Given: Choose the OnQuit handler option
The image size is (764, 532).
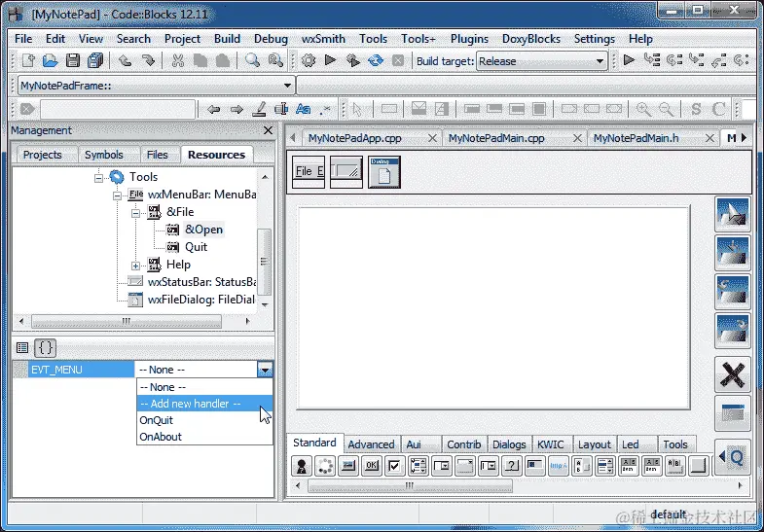Looking at the screenshot, I should pyautogui.click(x=204, y=420).
